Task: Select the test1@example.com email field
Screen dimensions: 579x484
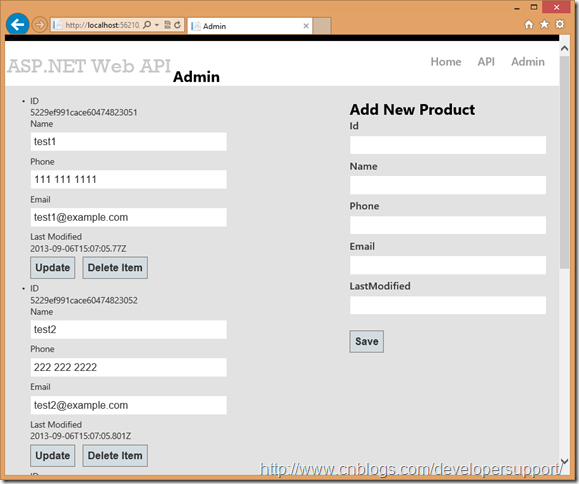Action: [x=129, y=217]
